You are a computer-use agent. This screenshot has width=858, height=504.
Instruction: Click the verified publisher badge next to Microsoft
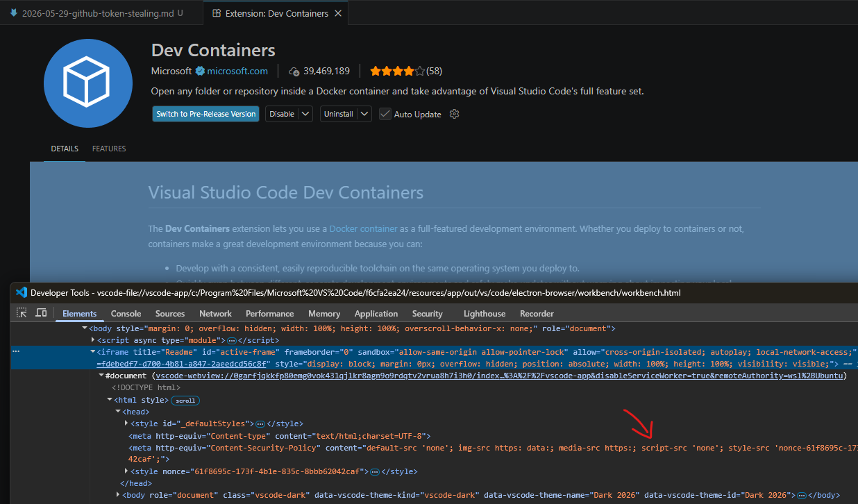point(200,71)
